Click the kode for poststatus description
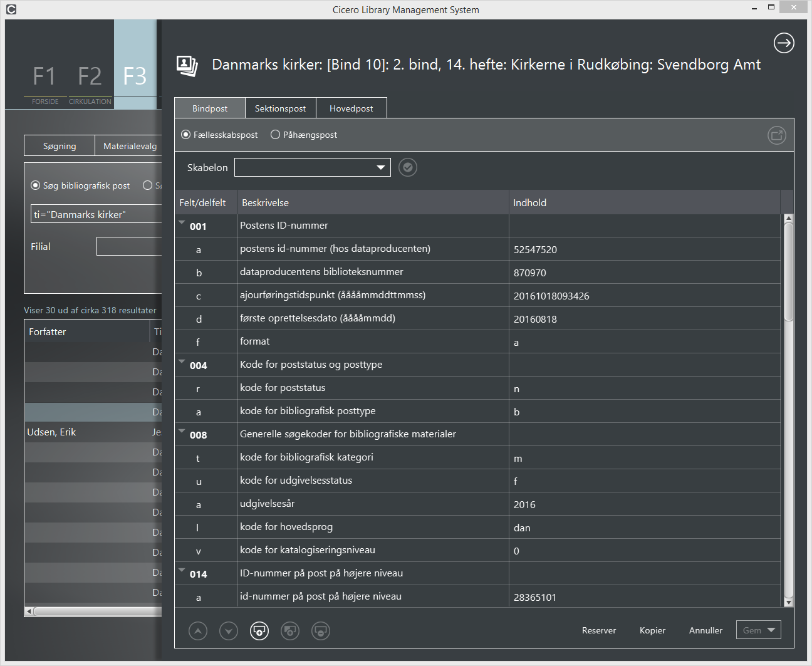The image size is (812, 666). click(283, 388)
